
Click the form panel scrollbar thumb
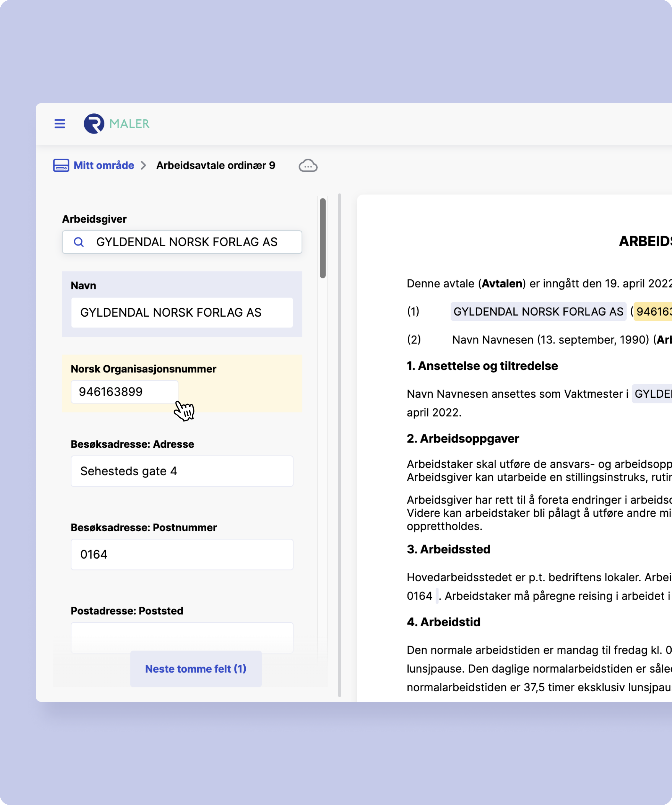pos(323,238)
